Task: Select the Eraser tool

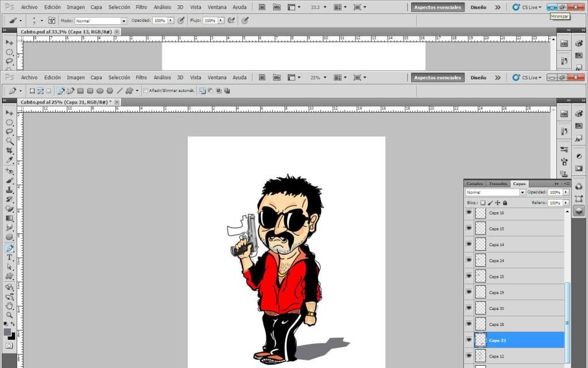Action: tap(9, 209)
